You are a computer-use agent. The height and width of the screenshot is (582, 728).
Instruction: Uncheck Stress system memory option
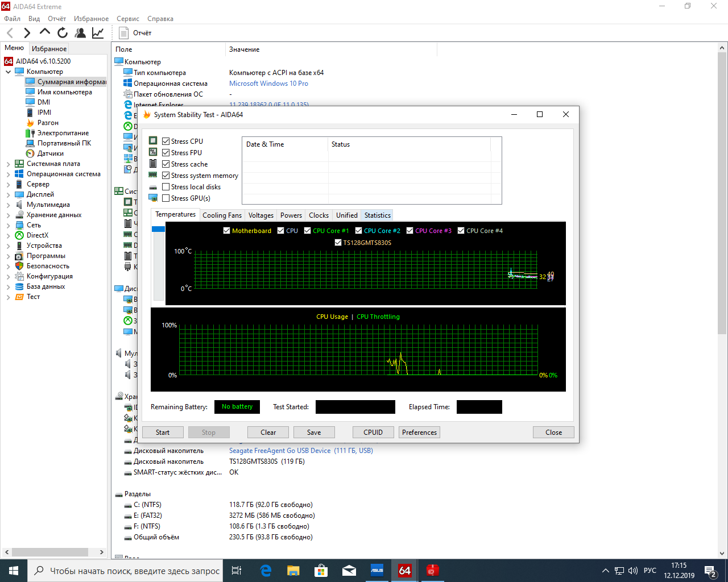pos(166,176)
